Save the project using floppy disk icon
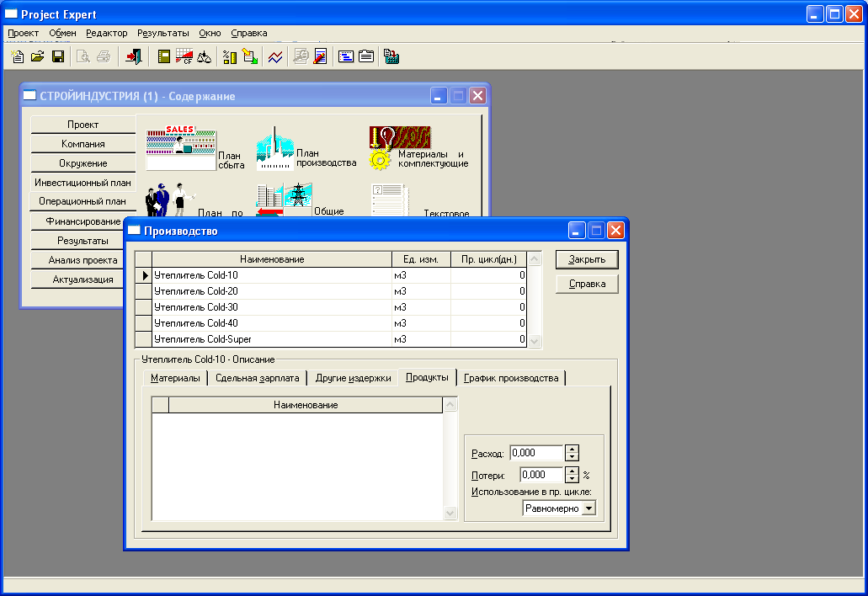Image resolution: width=868 pixels, height=596 pixels. click(x=57, y=56)
